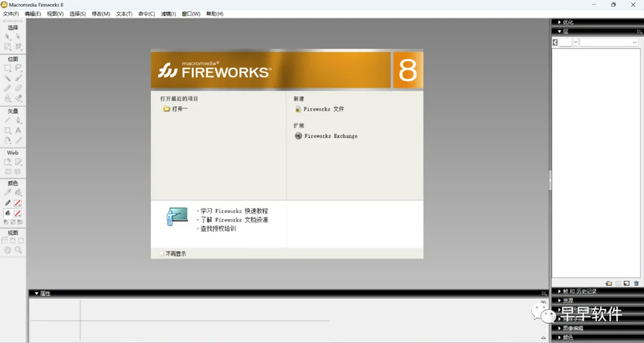Viewport: 644px width, 343px height.
Task: Open Fireworks Exchange link
Action: (326, 136)
